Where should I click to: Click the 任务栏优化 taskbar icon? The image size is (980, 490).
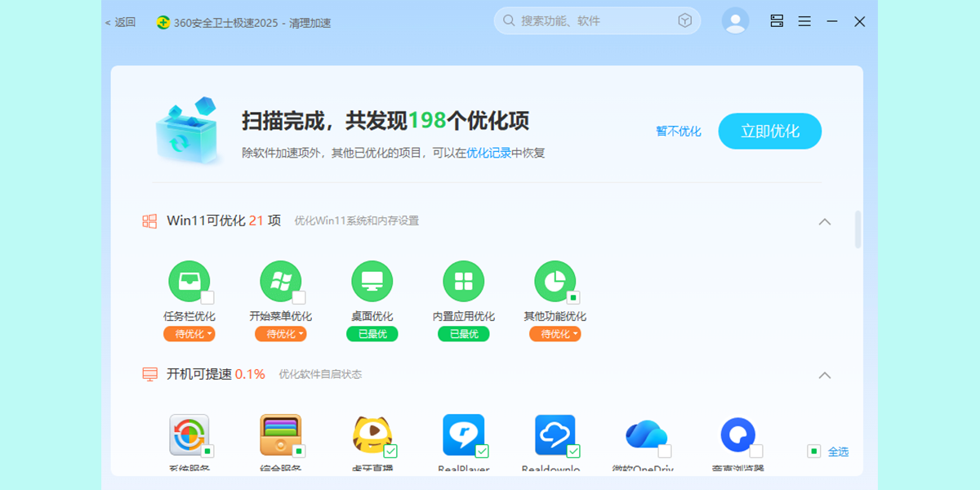tap(189, 282)
